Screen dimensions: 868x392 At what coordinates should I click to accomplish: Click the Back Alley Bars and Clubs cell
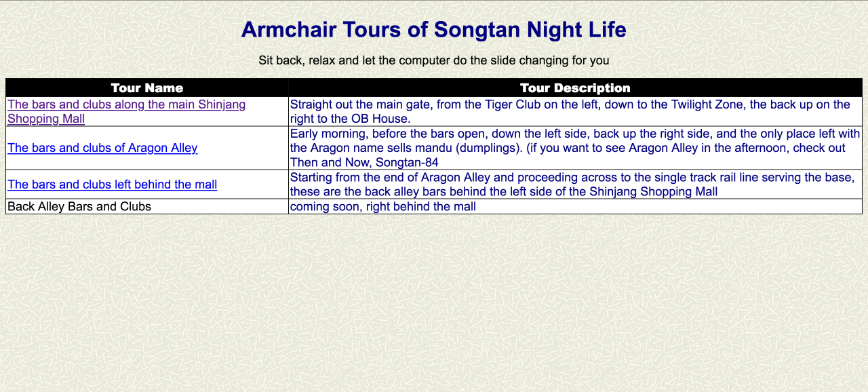tap(79, 206)
